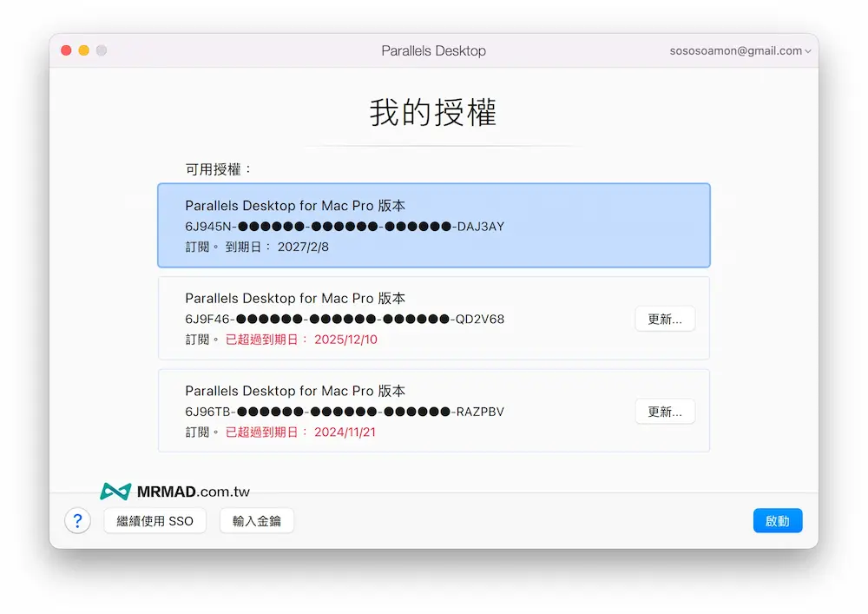This screenshot has width=868, height=614.
Task: Select the license expired 2024/11/21
Action: [x=391, y=410]
